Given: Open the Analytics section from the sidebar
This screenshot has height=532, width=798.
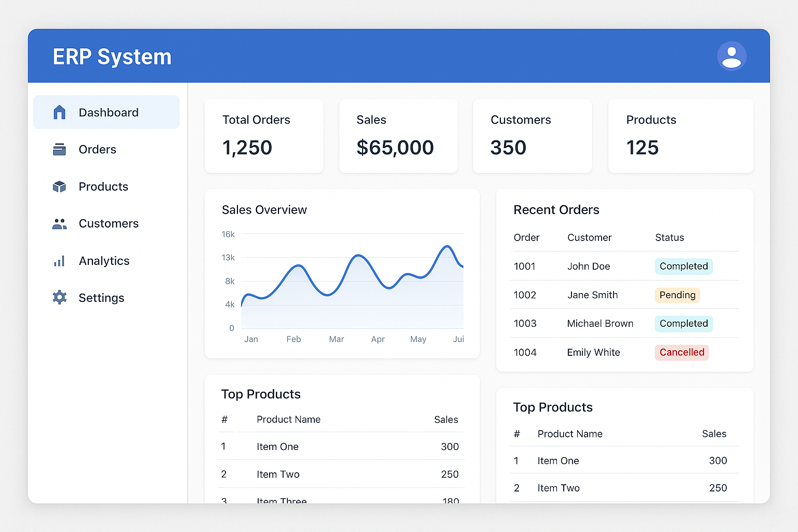Looking at the screenshot, I should pos(104,261).
